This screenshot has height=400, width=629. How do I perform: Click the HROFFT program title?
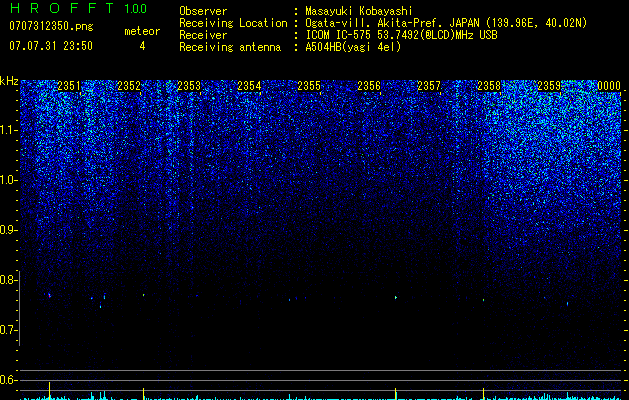click(62, 8)
